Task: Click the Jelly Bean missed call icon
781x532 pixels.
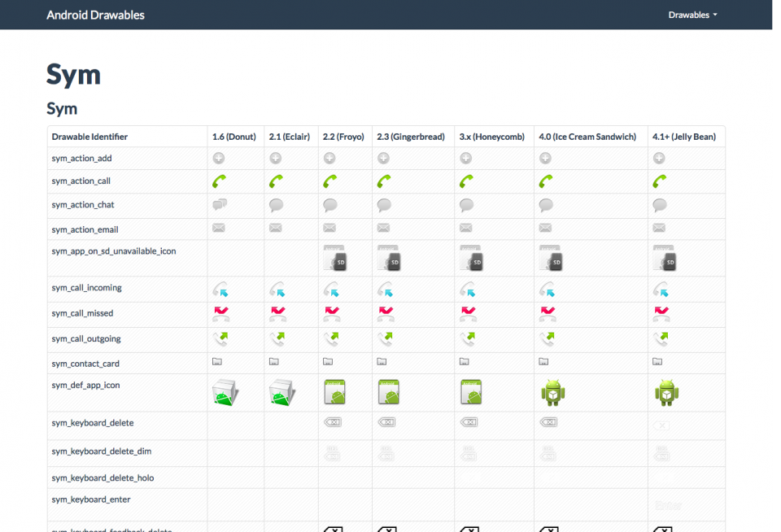Action: 661,314
